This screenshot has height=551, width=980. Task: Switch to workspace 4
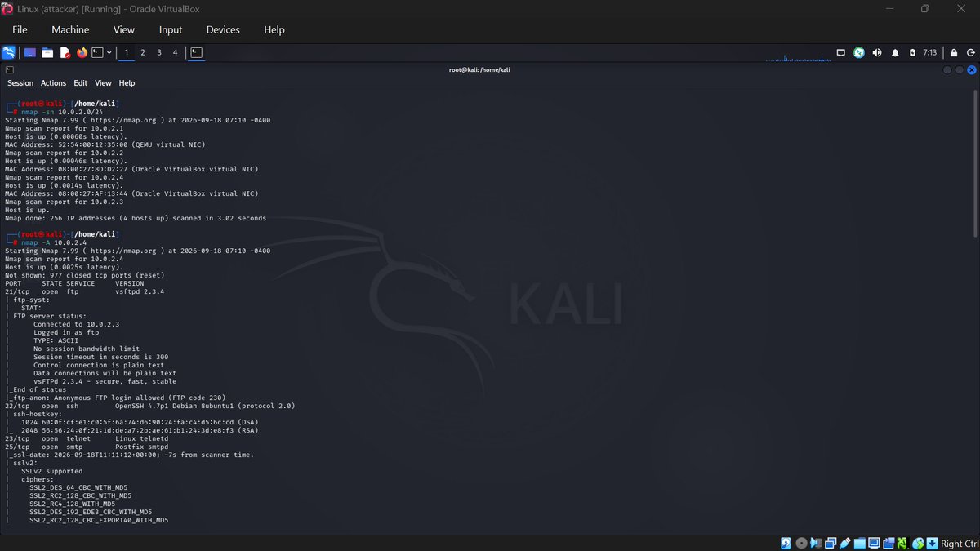175,52
